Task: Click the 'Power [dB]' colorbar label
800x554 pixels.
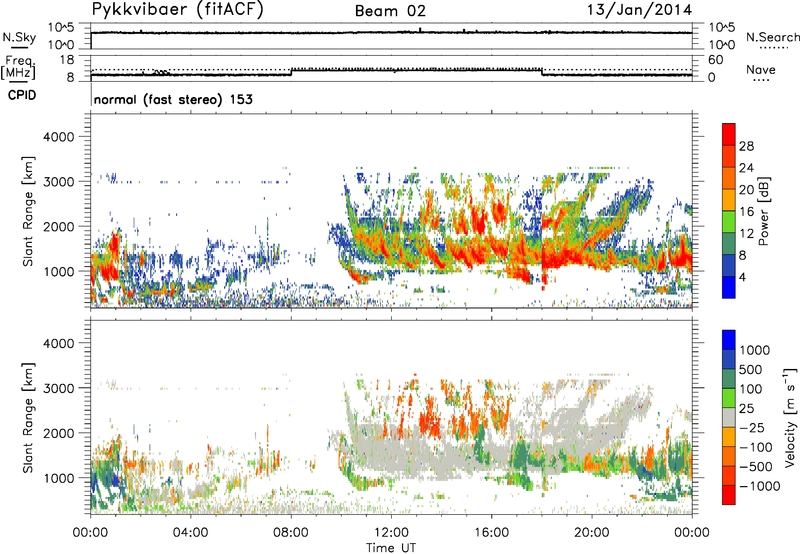Action: 763,211
